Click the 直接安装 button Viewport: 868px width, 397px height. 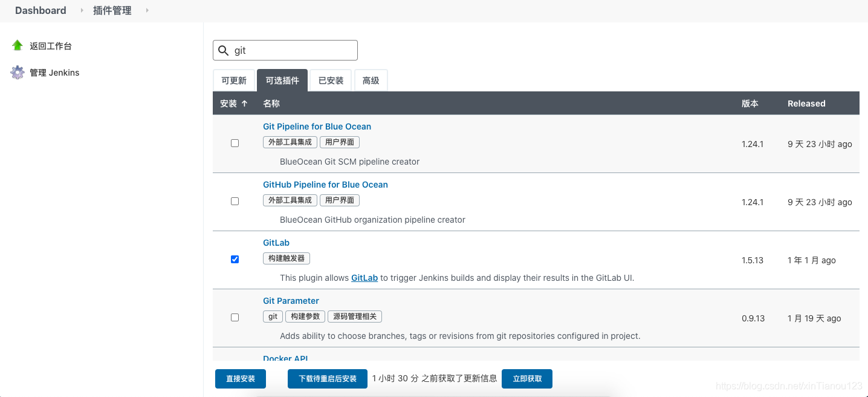241,379
